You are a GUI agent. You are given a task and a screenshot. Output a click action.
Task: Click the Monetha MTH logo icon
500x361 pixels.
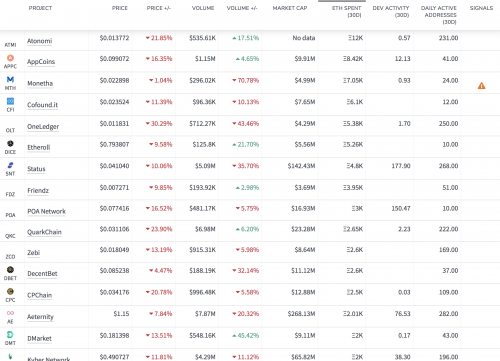(x=10, y=79)
